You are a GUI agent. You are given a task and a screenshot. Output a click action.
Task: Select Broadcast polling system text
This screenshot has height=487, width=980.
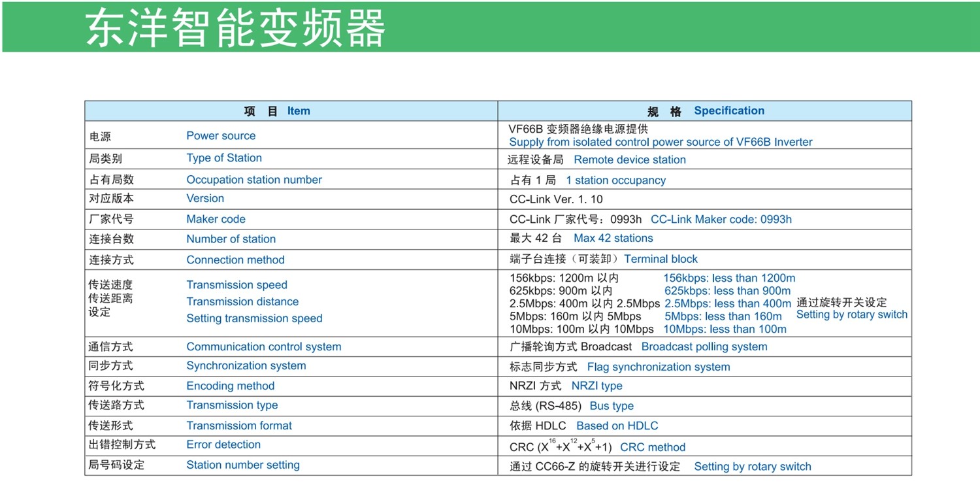tap(704, 347)
